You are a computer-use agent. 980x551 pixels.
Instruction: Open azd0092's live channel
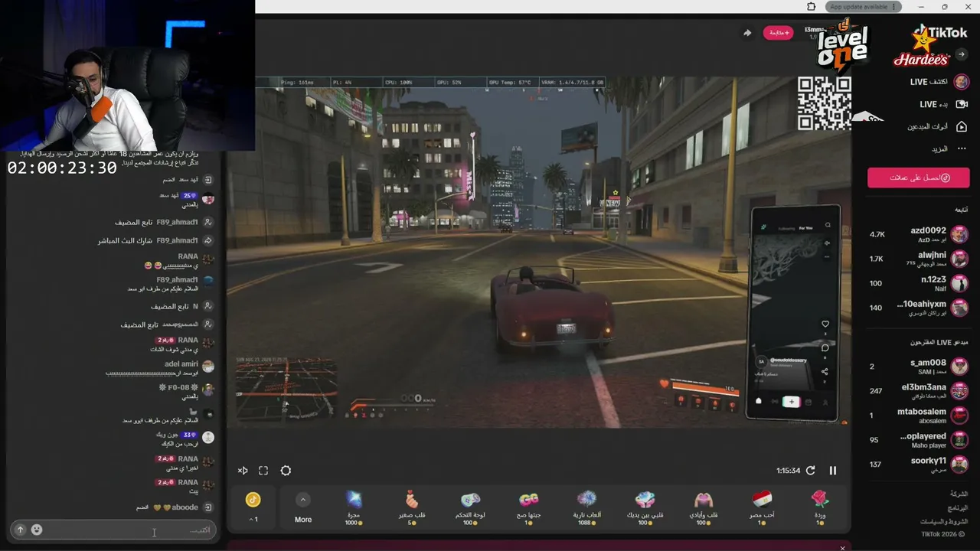point(919,234)
